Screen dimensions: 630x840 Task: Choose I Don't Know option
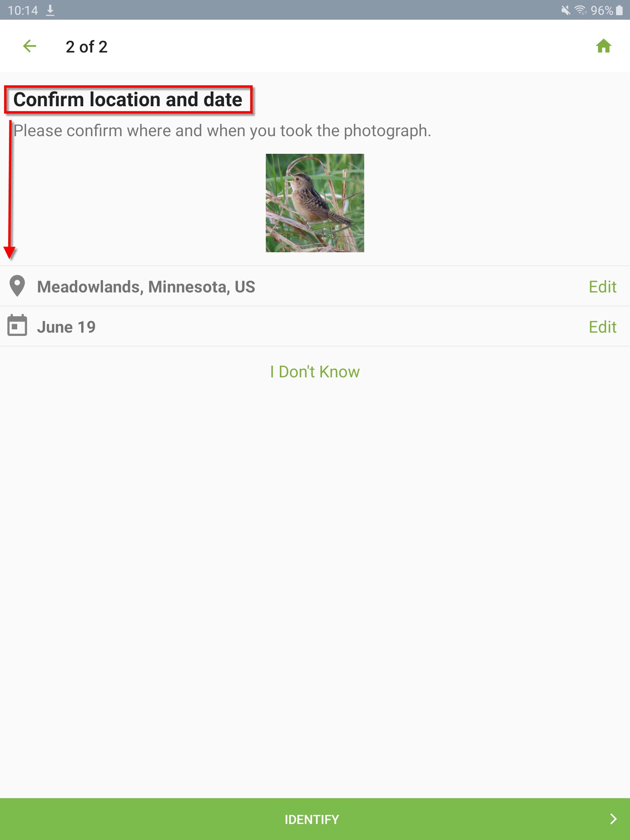coord(315,372)
